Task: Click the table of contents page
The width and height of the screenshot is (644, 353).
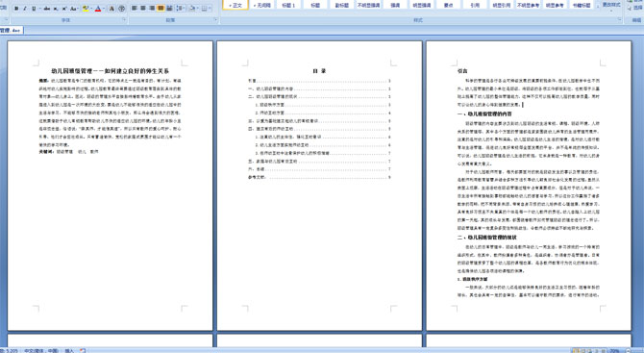Action: [319, 186]
